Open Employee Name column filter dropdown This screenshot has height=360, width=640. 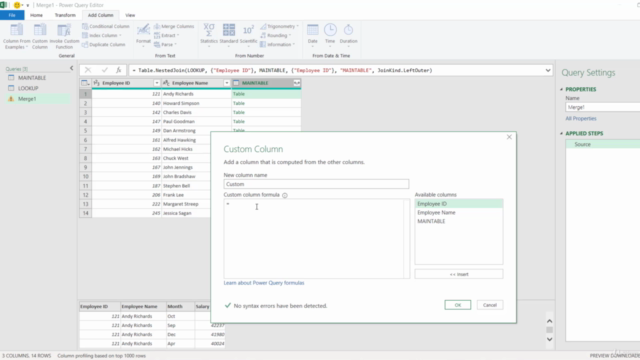point(227,83)
